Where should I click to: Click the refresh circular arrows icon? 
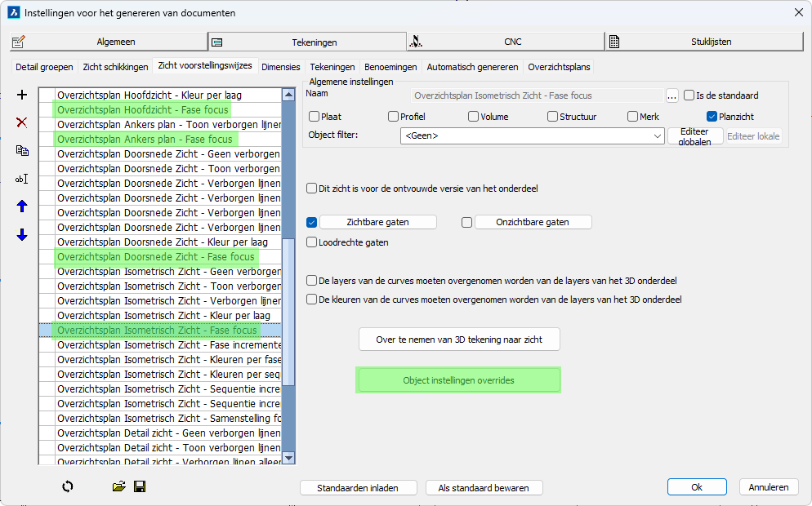68,486
